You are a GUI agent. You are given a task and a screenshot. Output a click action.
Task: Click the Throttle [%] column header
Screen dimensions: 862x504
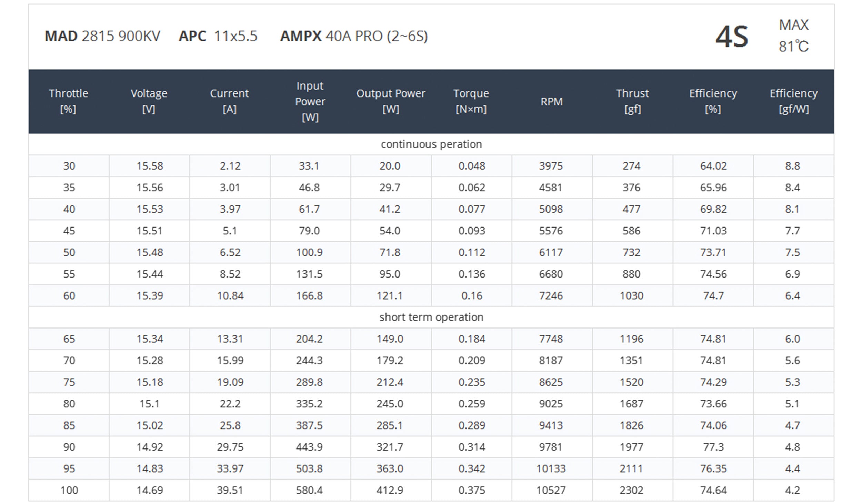tap(68, 101)
